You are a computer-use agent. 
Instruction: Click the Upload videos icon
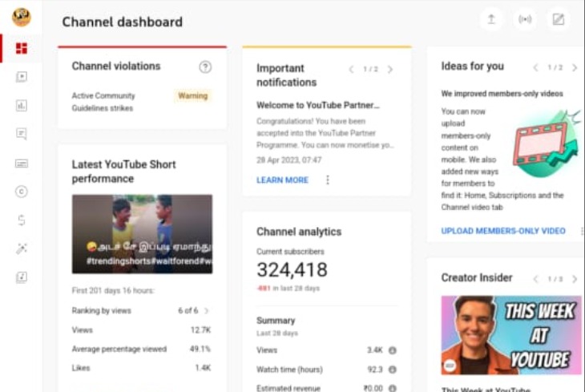(x=491, y=19)
